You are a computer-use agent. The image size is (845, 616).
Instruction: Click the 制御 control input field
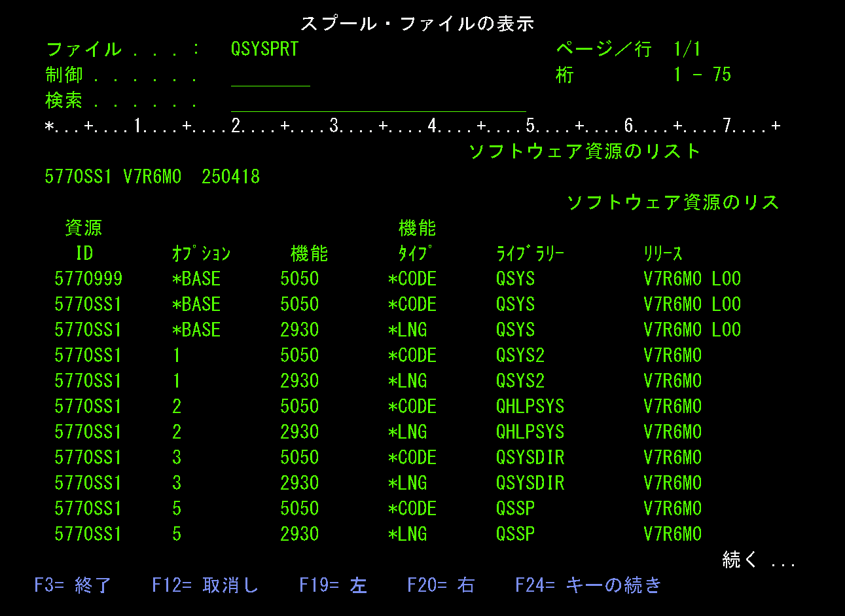coord(270,75)
